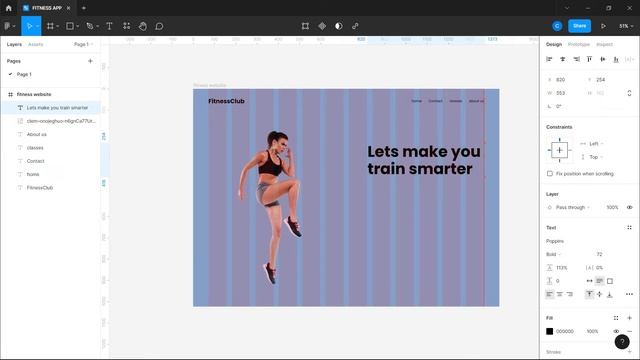
Task: Set Fixed size text resizing
Action: [610, 281]
